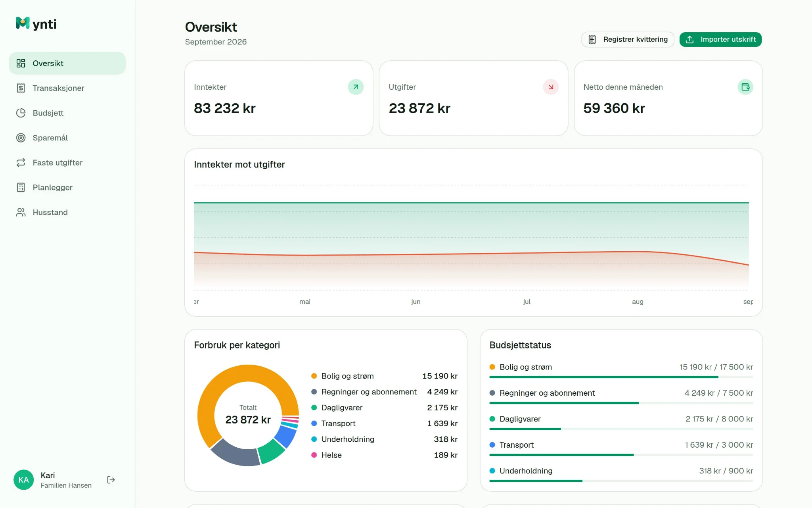This screenshot has width=812, height=508.
Task: Click the 59 360 kr net value
Action: pyautogui.click(x=614, y=108)
